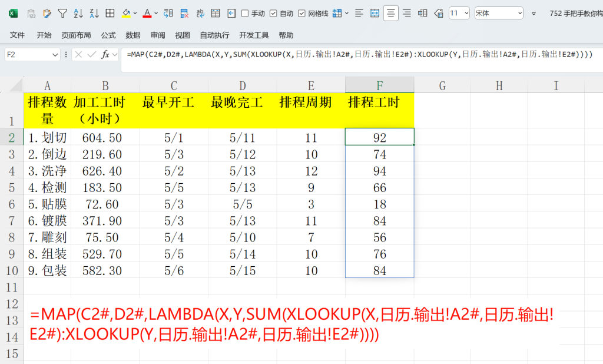Image resolution: width=603 pixels, height=364 pixels.
Task: Click the select-all corner triangle
Action: point(15,85)
